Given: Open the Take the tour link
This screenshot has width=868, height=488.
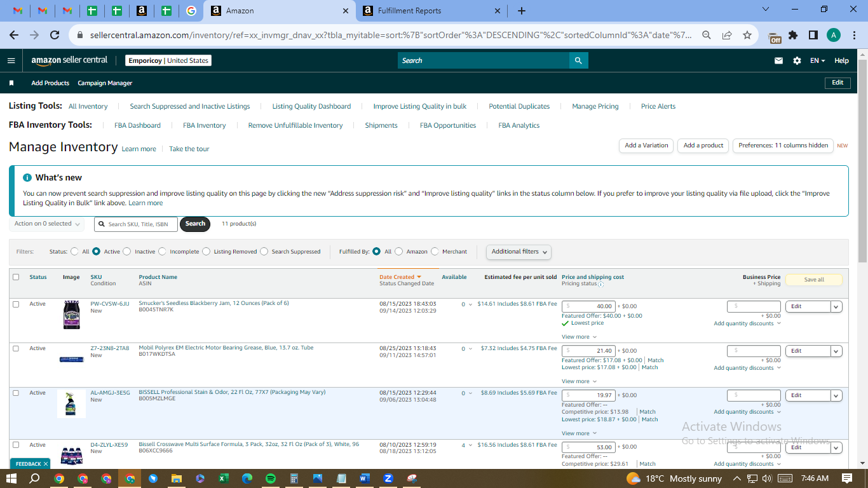Looking at the screenshot, I should coord(189,149).
